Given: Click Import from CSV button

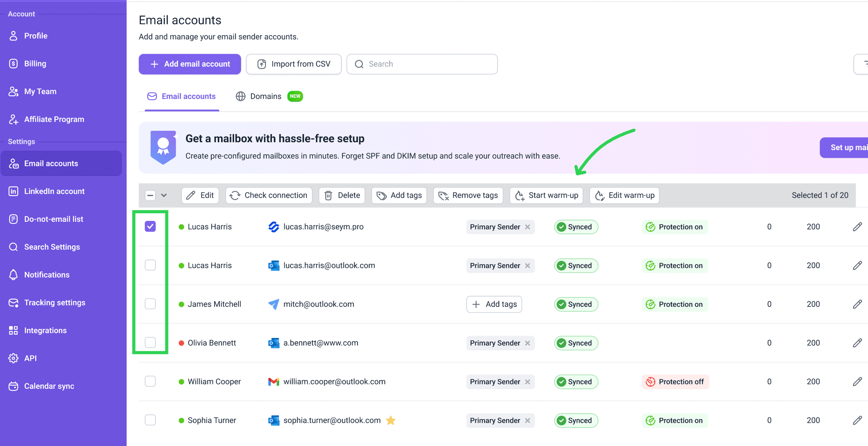Looking at the screenshot, I should [294, 64].
